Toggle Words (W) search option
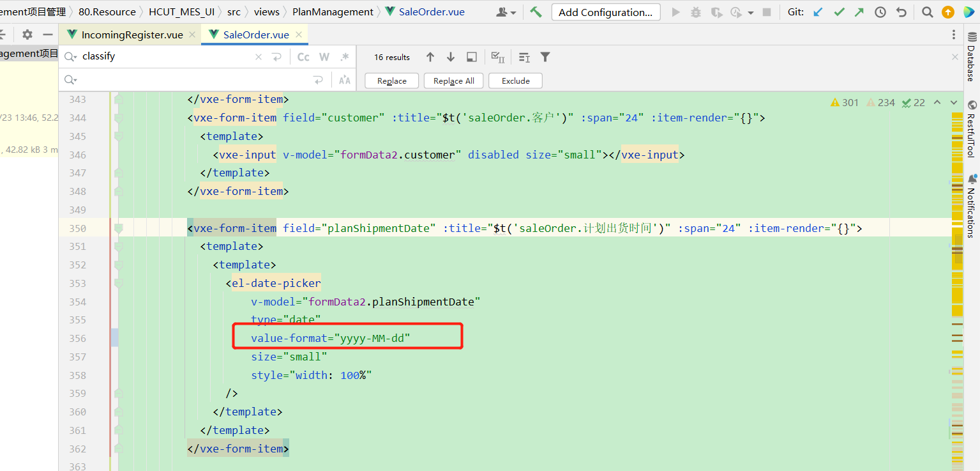980x471 pixels. [324, 57]
